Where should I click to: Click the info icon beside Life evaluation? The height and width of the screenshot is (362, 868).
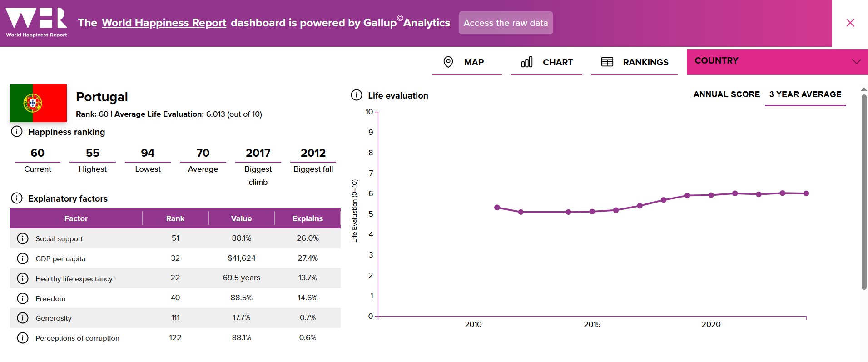tap(357, 95)
